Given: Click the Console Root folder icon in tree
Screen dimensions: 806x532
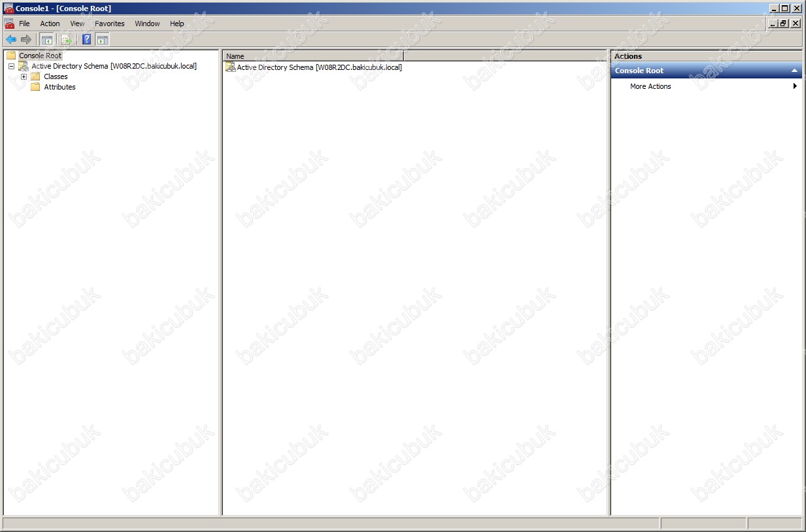Looking at the screenshot, I should (x=11, y=56).
